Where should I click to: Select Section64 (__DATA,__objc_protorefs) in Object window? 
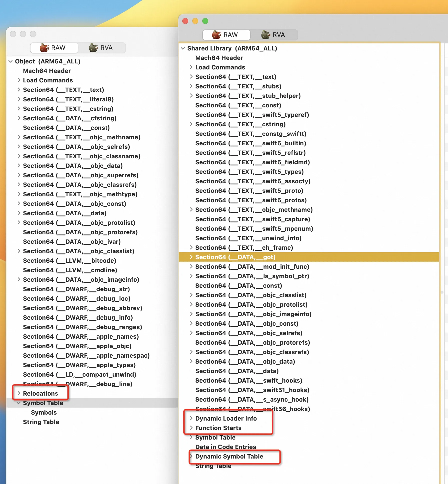(x=80, y=232)
